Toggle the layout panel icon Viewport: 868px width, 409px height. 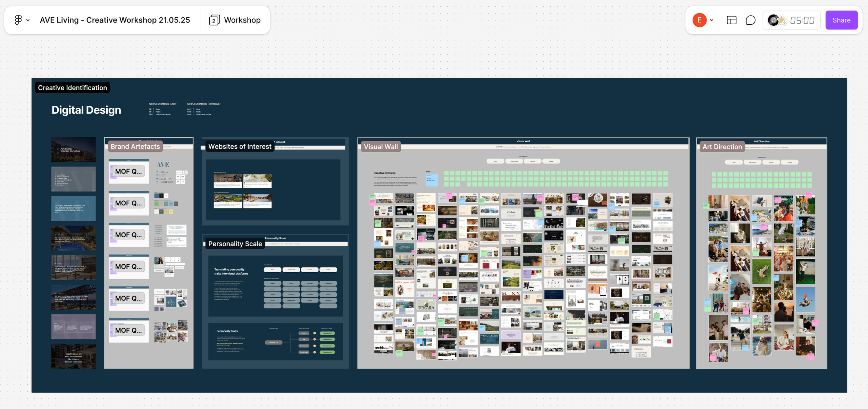732,20
